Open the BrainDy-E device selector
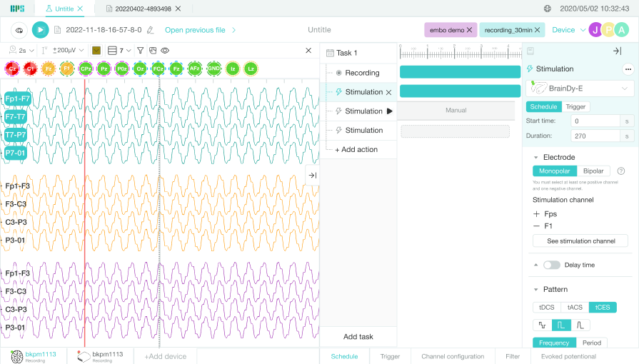This screenshot has height=364, width=639. [580, 89]
